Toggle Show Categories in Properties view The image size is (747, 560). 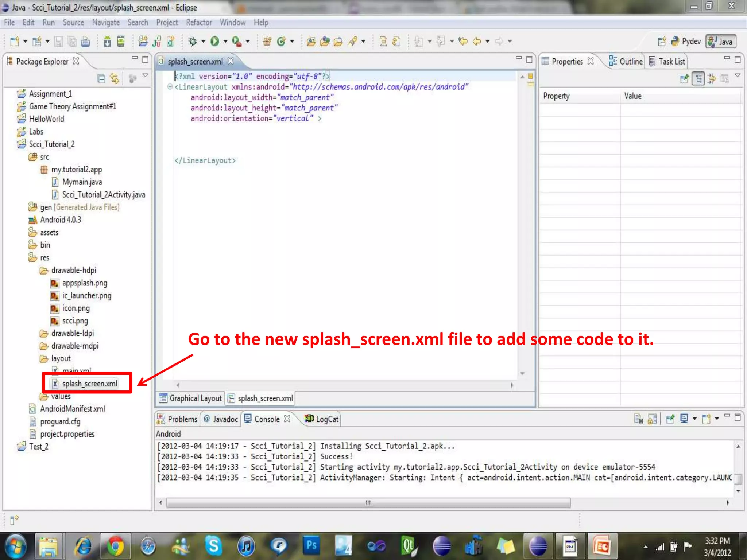698,78
